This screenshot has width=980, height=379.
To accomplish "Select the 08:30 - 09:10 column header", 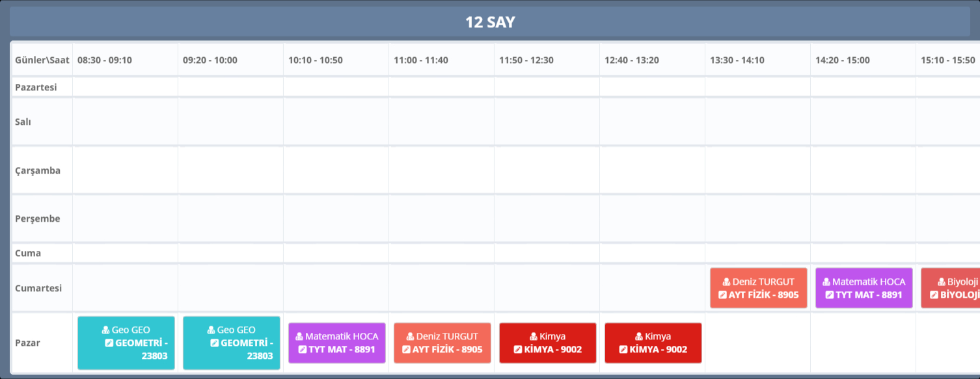I will (105, 60).
